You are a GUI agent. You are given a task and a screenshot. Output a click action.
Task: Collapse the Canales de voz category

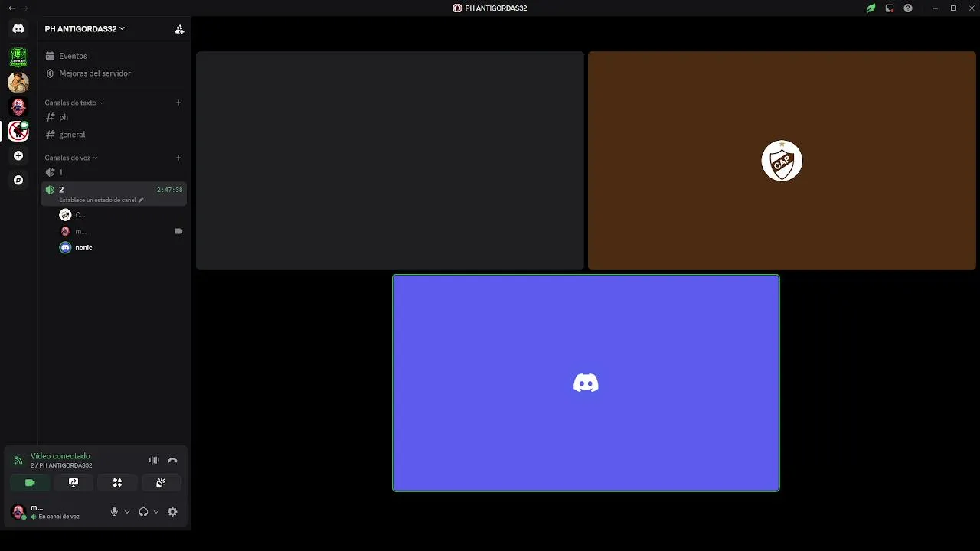point(70,158)
